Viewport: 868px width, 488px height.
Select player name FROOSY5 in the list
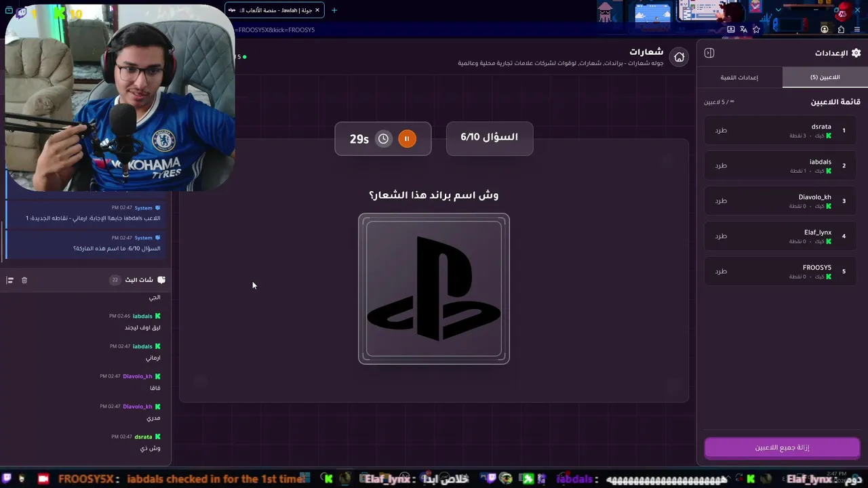(817, 268)
